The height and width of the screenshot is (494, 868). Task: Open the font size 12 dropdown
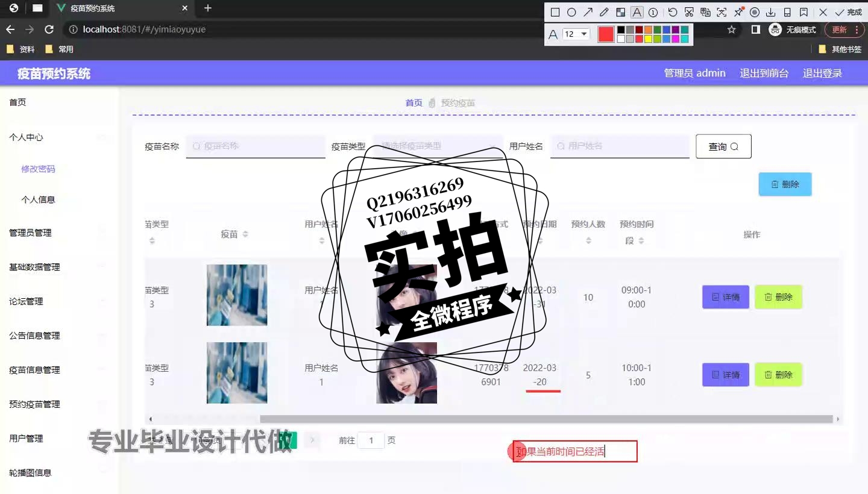pyautogui.click(x=576, y=34)
